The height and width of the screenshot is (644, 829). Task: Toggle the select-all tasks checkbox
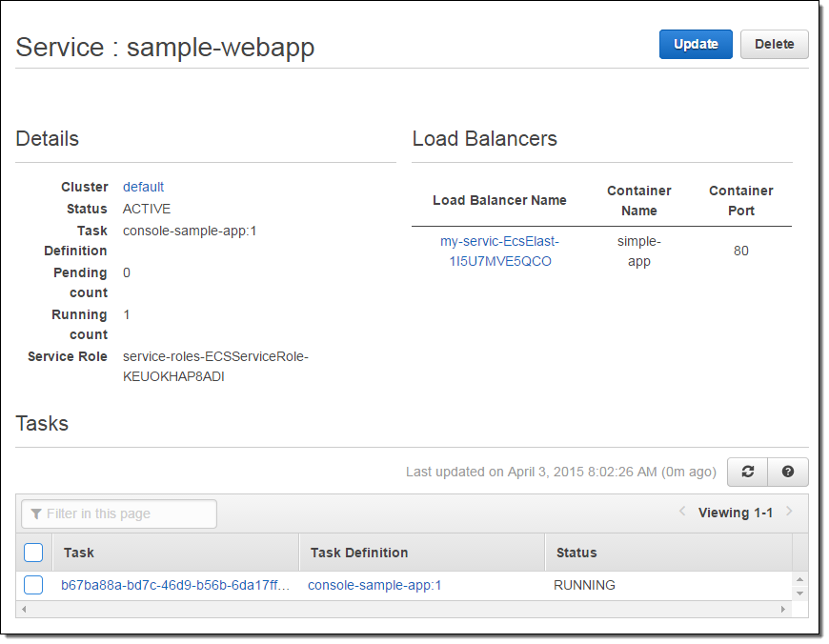tap(33, 553)
